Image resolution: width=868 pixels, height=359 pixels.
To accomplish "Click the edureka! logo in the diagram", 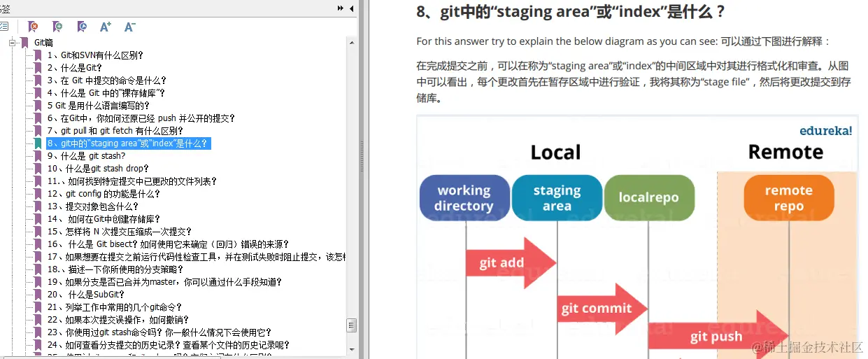I will (825, 130).
